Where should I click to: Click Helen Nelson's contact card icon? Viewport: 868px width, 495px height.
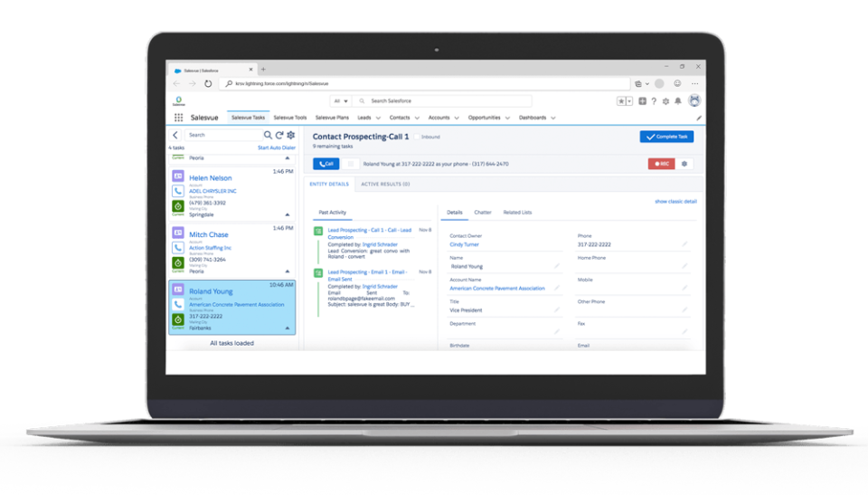(x=178, y=176)
